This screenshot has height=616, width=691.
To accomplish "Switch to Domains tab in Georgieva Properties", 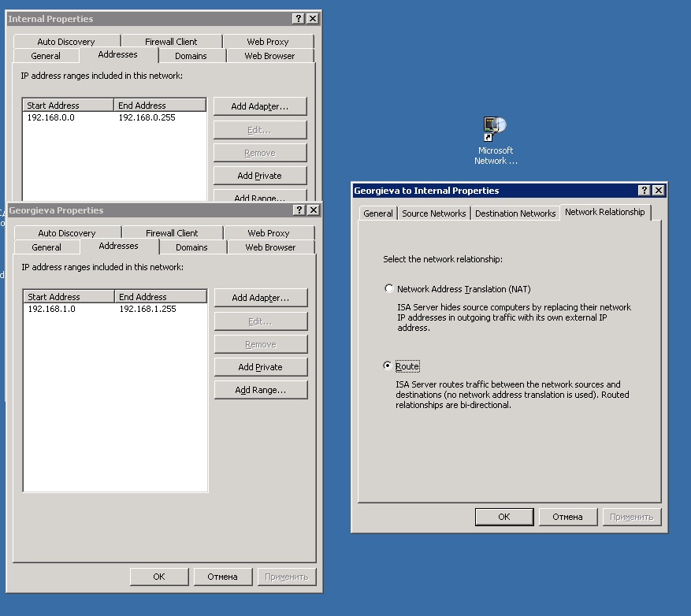I will click(x=191, y=247).
